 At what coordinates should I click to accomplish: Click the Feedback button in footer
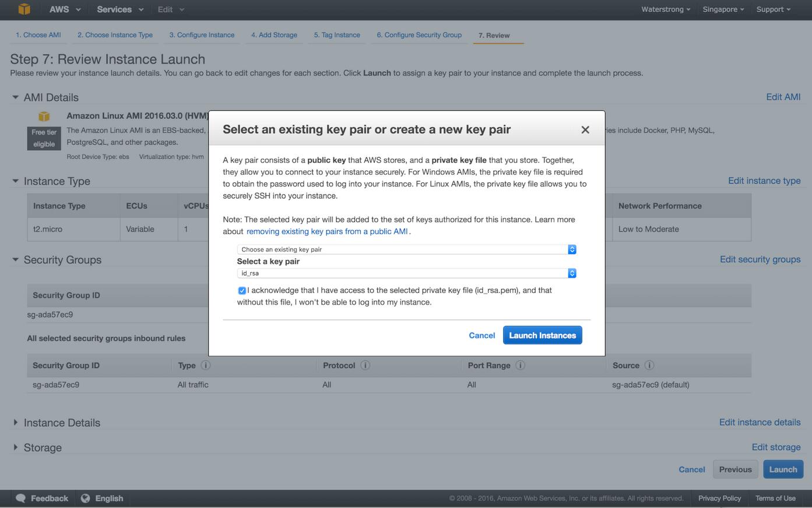[x=41, y=498]
